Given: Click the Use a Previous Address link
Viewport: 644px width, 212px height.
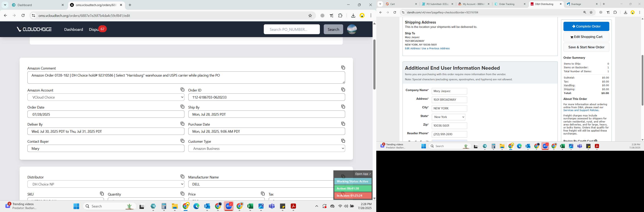Looking at the screenshot, I should pos(435,48).
